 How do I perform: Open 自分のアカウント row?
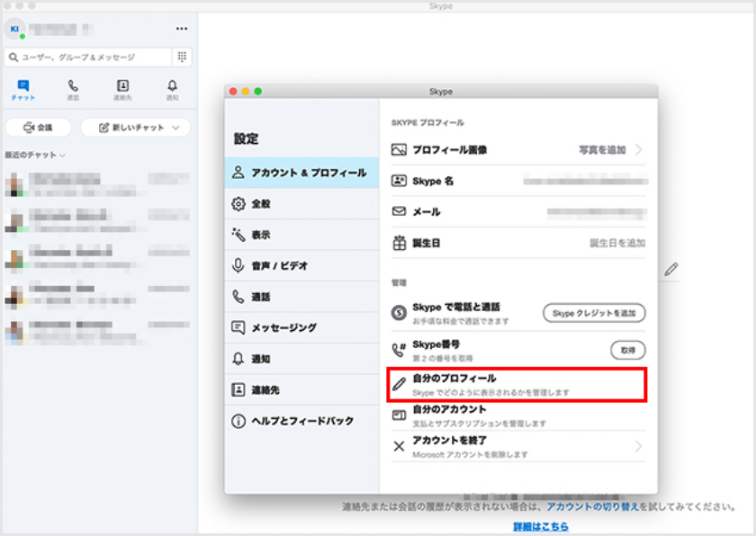[517, 415]
